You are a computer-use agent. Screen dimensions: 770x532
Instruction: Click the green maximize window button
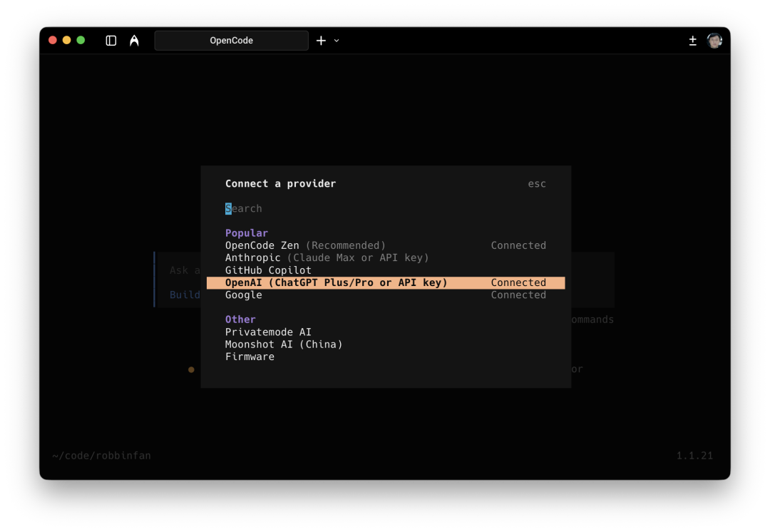tap(81, 40)
